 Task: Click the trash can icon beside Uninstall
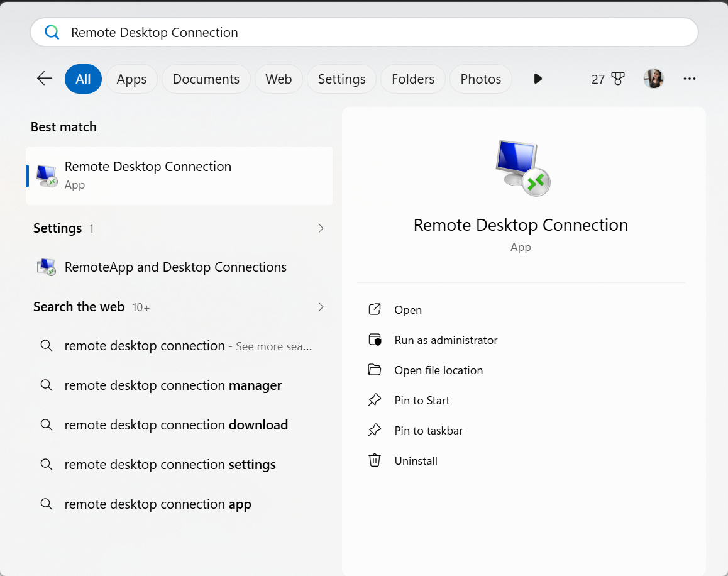coord(375,460)
